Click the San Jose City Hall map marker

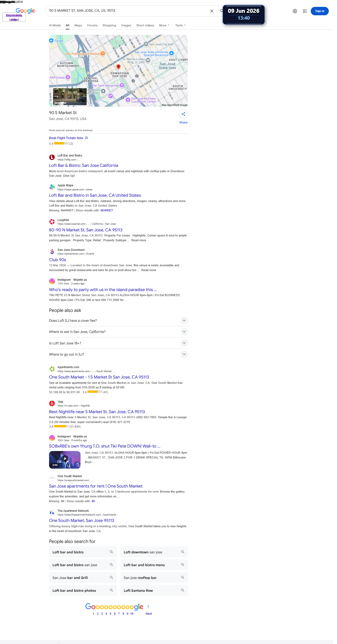pos(146,44)
